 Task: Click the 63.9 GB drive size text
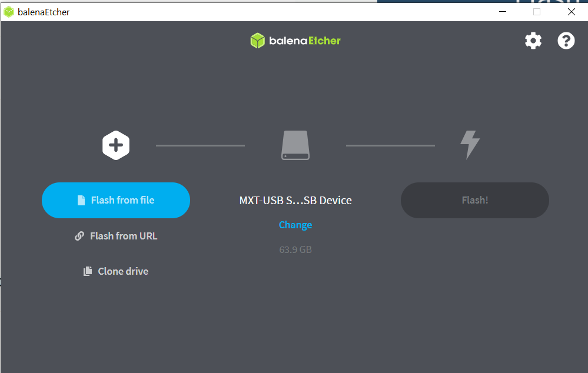tap(295, 249)
